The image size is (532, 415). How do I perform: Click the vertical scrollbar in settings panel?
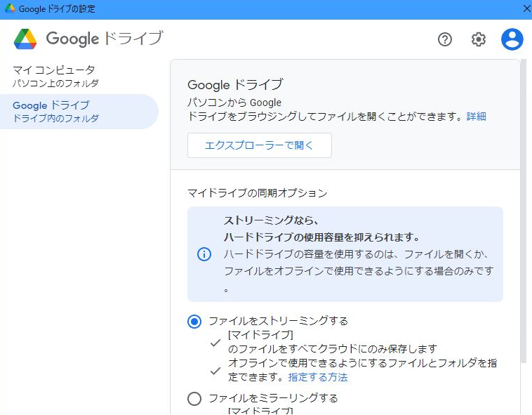(523, 211)
